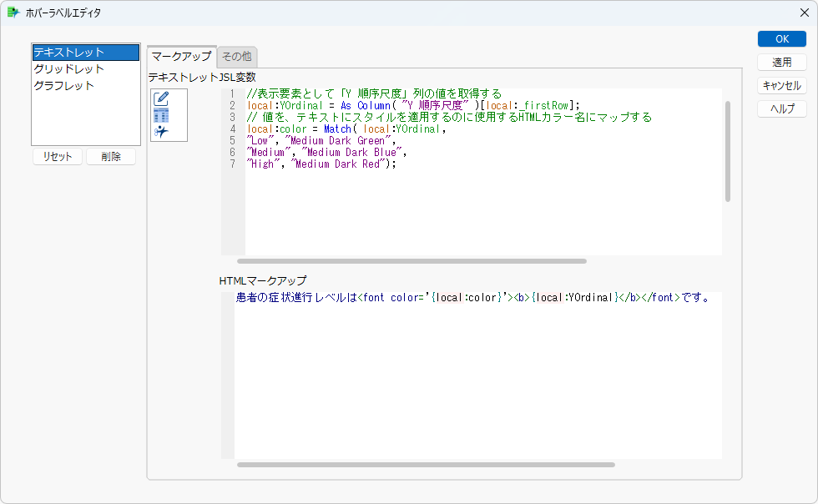818x504 pixels.
Task: Click {local:YOrdinal} in the HTML markup
Action: point(574,297)
